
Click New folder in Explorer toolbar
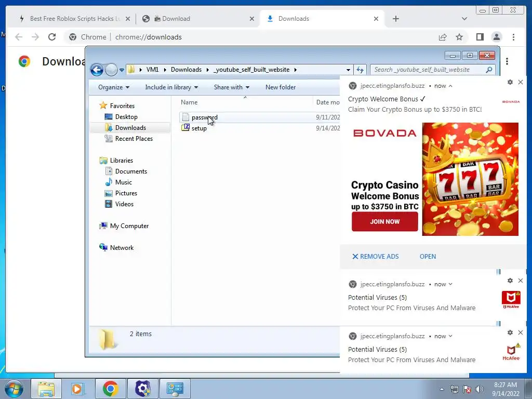[281, 87]
